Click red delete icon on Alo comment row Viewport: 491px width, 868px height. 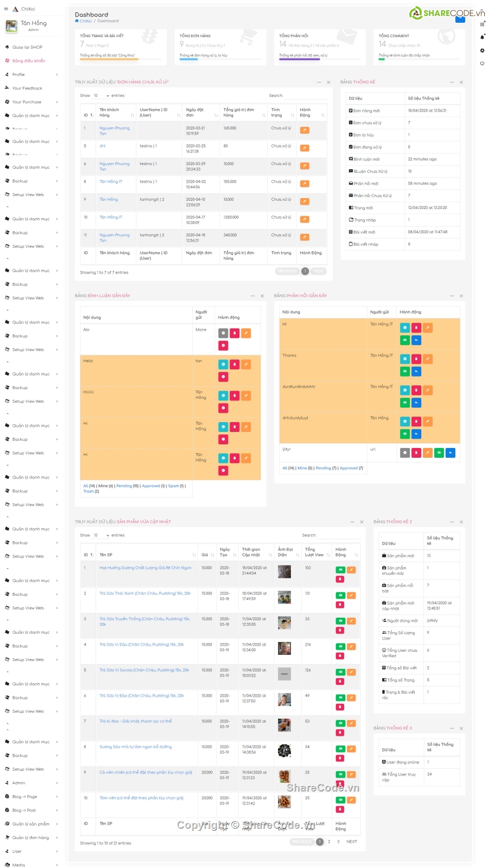(x=235, y=333)
